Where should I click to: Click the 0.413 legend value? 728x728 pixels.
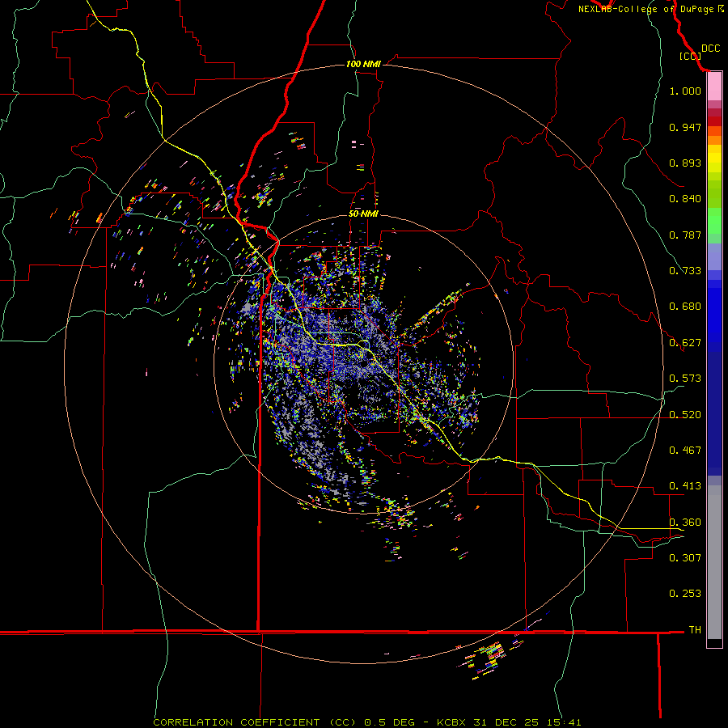pos(685,486)
